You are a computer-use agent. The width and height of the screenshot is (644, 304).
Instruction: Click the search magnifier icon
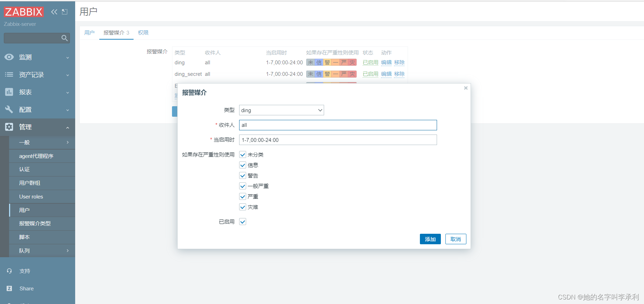coord(64,38)
